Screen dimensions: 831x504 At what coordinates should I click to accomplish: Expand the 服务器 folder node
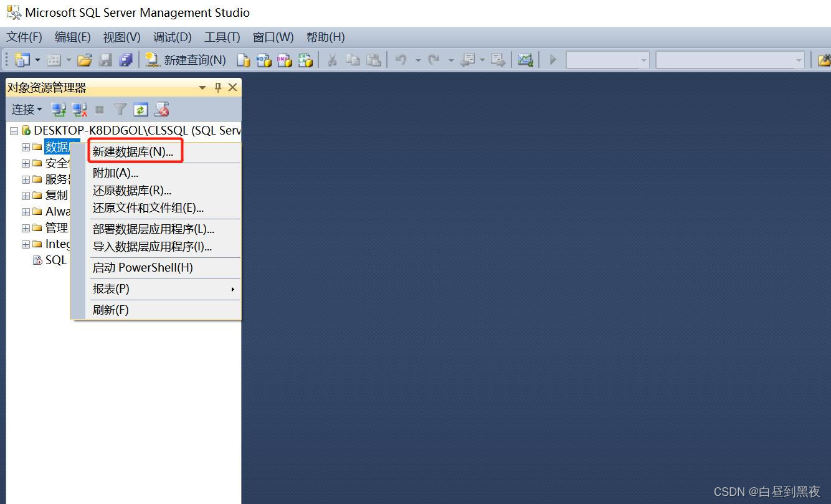(x=26, y=179)
